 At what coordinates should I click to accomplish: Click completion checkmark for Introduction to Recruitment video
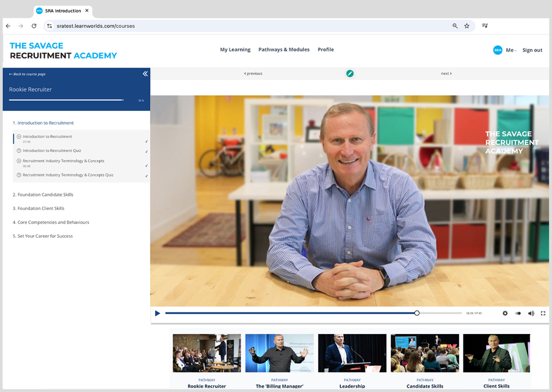146,142
